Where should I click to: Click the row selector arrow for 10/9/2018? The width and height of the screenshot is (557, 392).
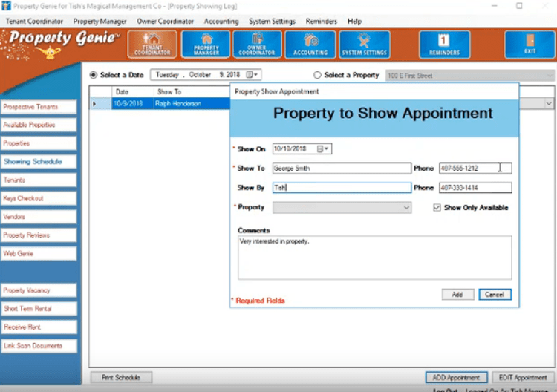(x=94, y=104)
